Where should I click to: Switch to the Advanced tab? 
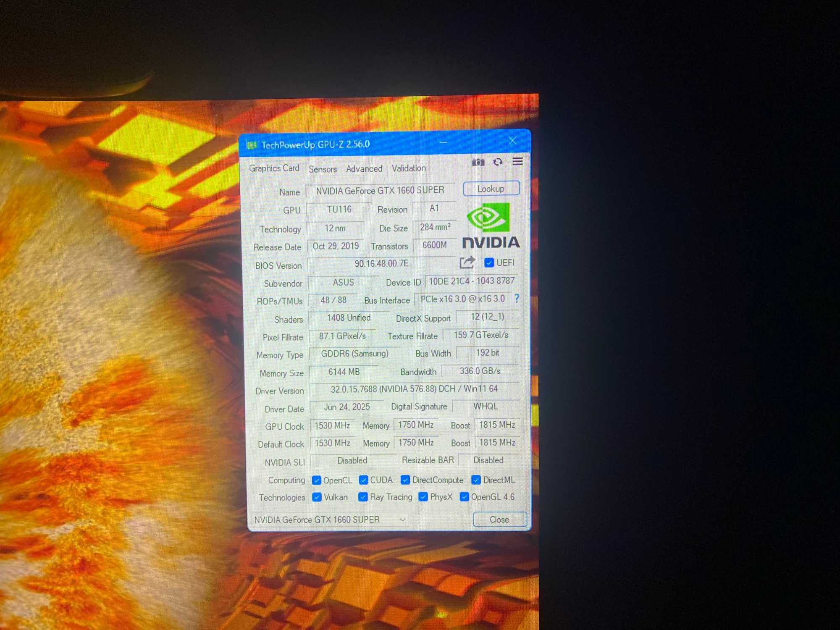pyautogui.click(x=364, y=169)
